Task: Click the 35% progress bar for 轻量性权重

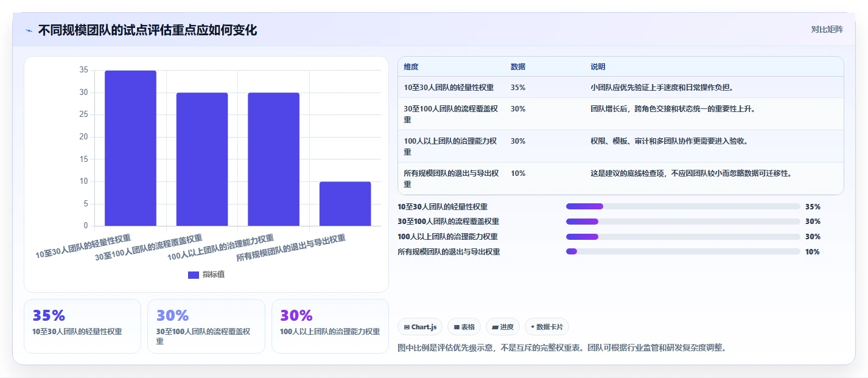Action: (683, 206)
